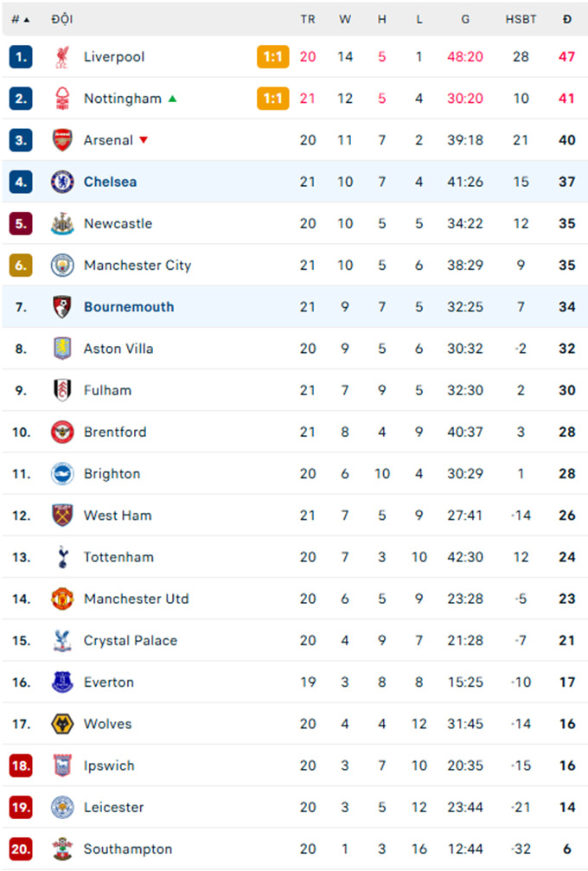Open the Bournemouth team link
588x871 pixels.
click(x=129, y=307)
